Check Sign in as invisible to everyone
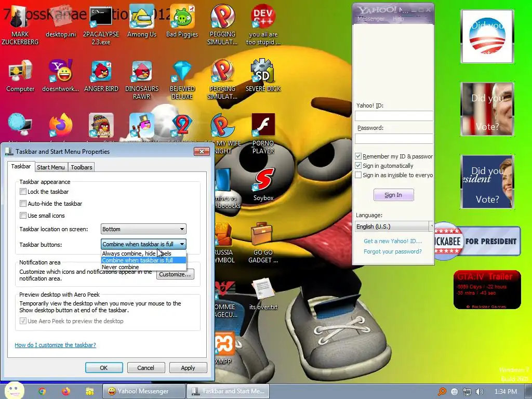This screenshot has height=399, width=532. pyautogui.click(x=358, y=175)
